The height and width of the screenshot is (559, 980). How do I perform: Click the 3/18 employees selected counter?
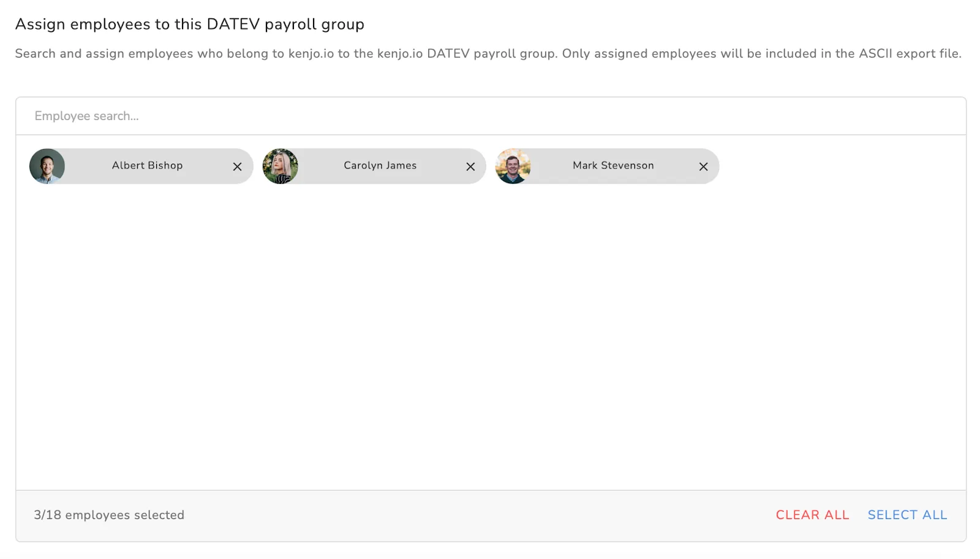[x=109, y=515]
